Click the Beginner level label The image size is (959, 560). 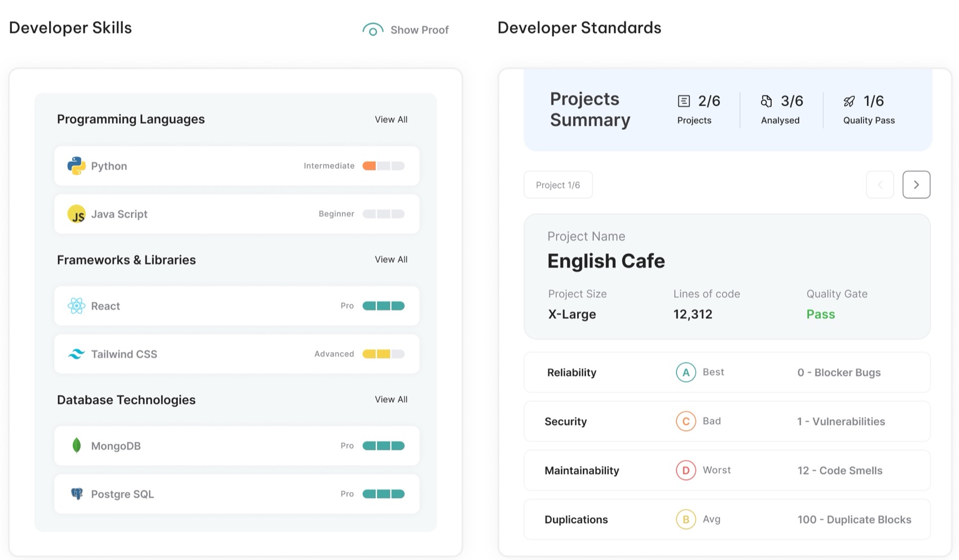pyautogui.click(x=336, y=214)
